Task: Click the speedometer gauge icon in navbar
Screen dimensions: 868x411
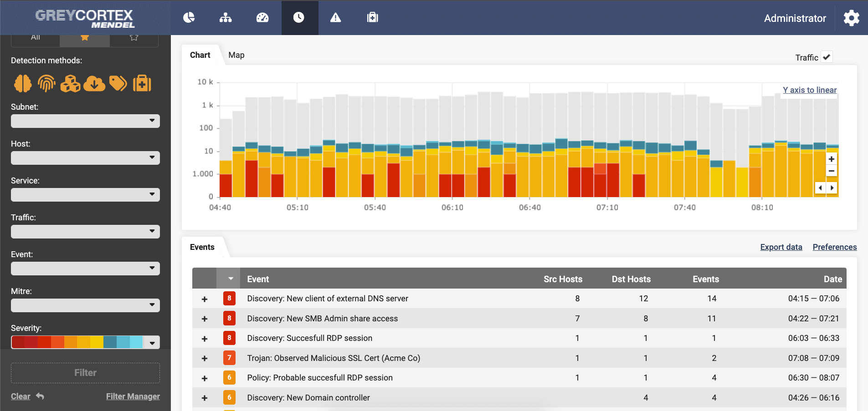Action: (x=262, y=18)
